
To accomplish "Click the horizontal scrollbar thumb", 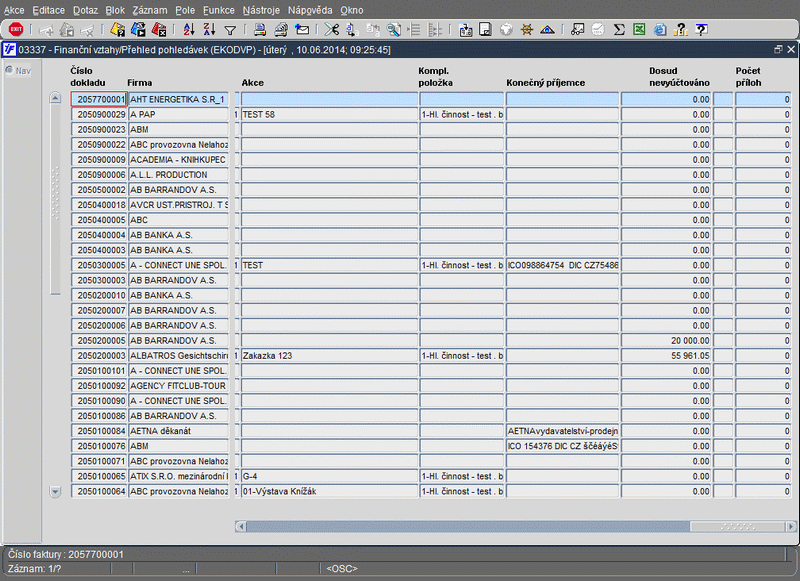I will [737, 526].
